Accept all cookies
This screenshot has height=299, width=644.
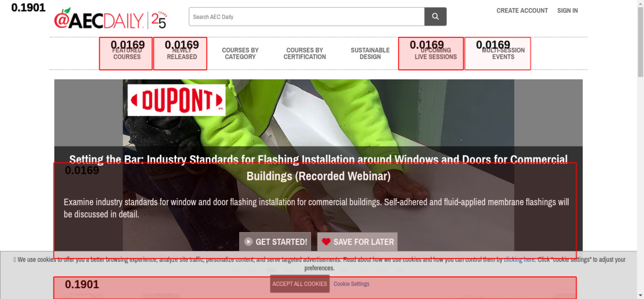click(300, 284)
